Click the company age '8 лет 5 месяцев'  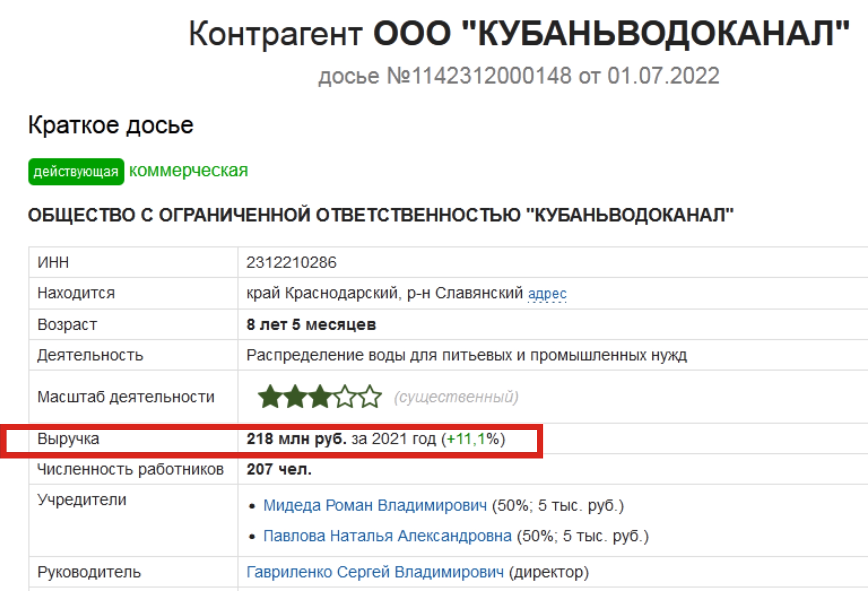(x=311, y=324)
